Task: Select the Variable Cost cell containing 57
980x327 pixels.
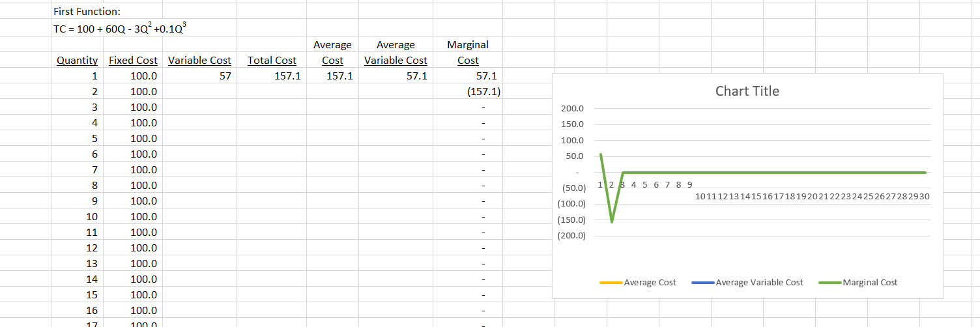Action: tap(199, 76)
